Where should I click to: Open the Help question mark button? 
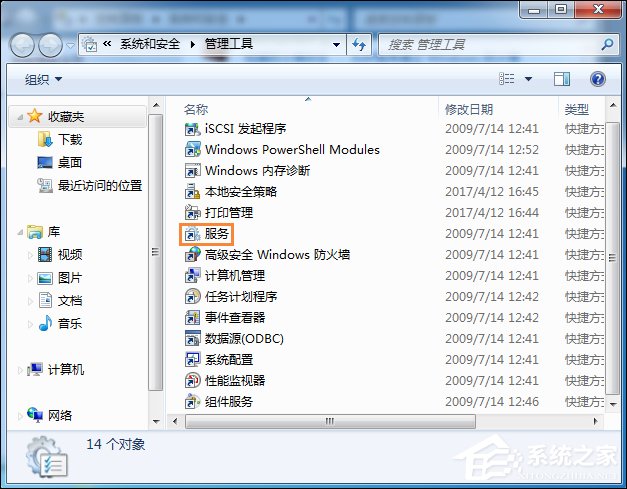click(x=597, y=79)
